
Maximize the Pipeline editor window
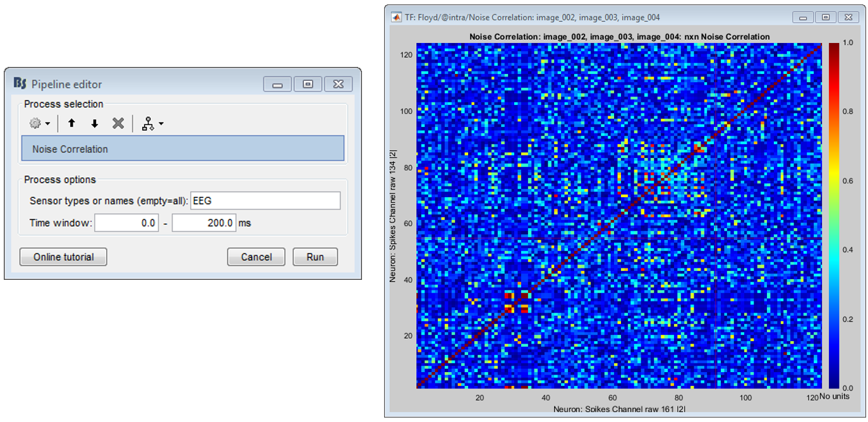click(308, 84)
